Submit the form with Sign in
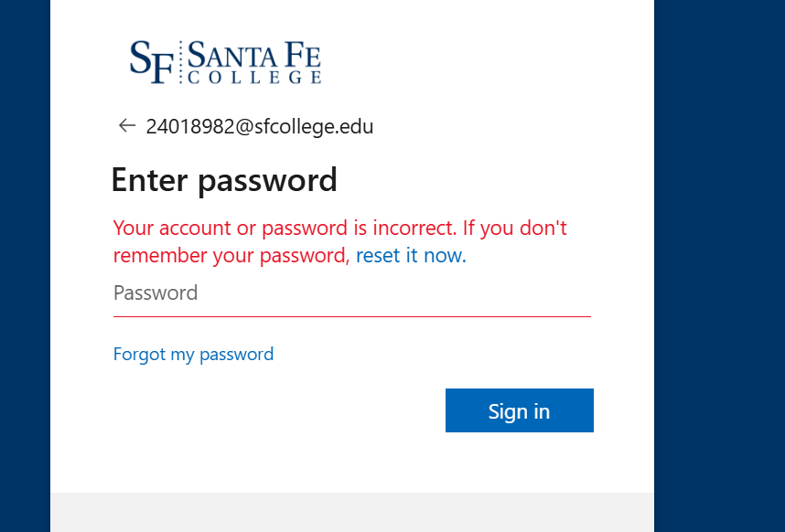785x532 pixels. click(519, 410)
